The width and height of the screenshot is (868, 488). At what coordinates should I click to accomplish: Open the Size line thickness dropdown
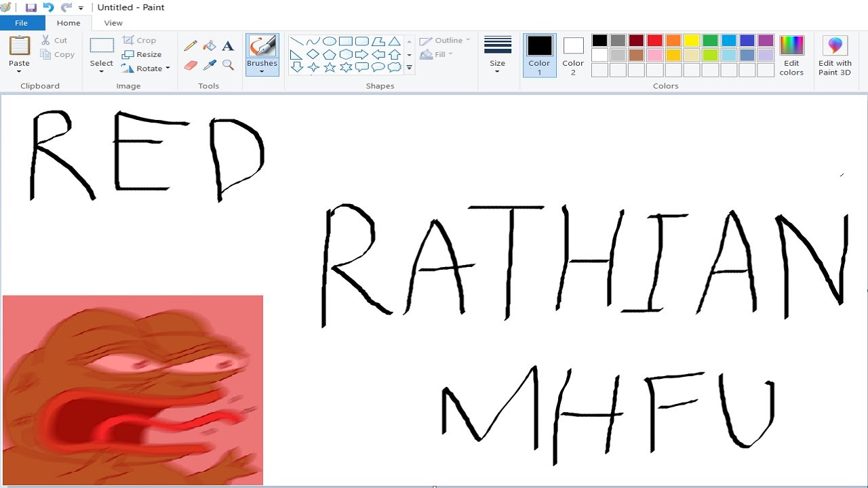(498, 54)
